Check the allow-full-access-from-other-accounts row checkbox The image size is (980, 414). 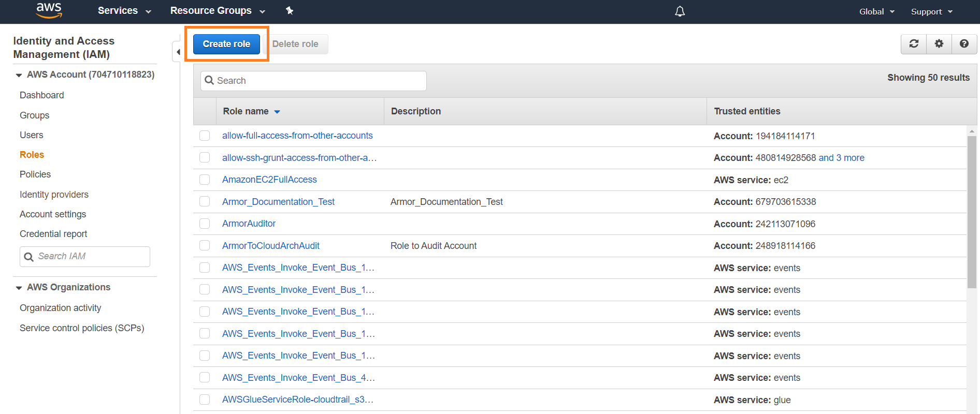click(205, 136)
